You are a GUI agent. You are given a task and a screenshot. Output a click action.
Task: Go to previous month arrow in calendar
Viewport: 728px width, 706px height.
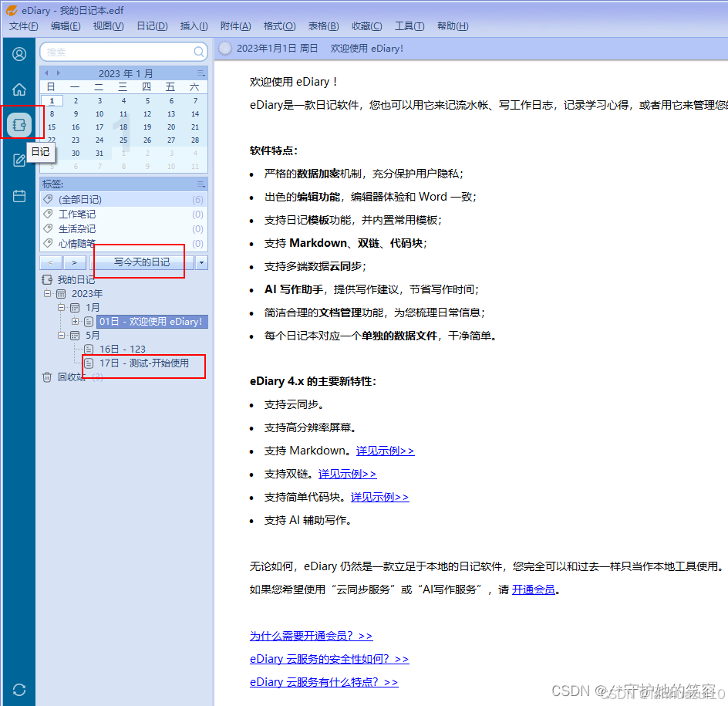[46, 73]
